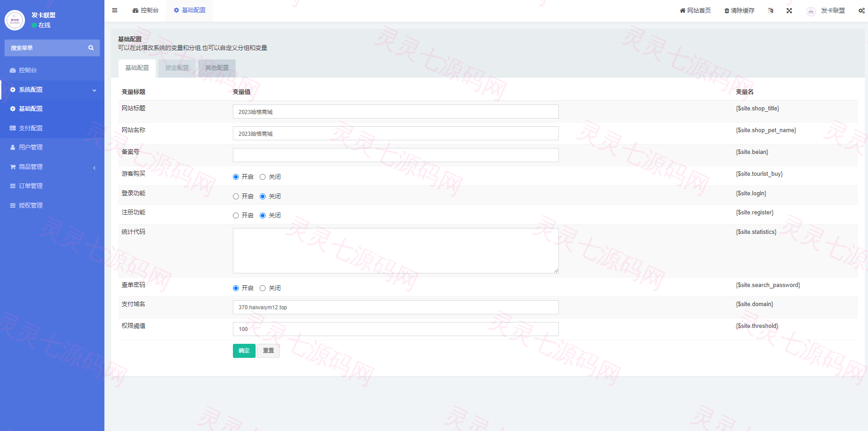Switch to the 其他配置 tab
Screen dimensions: 868x431
[217, 68]
